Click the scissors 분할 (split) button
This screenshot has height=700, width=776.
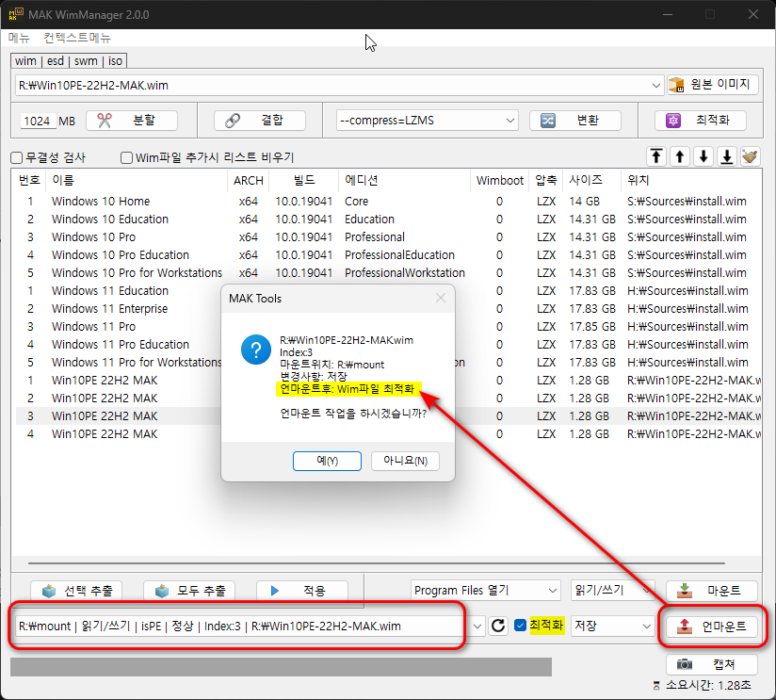pyautogui.click(x=132, y=121)
